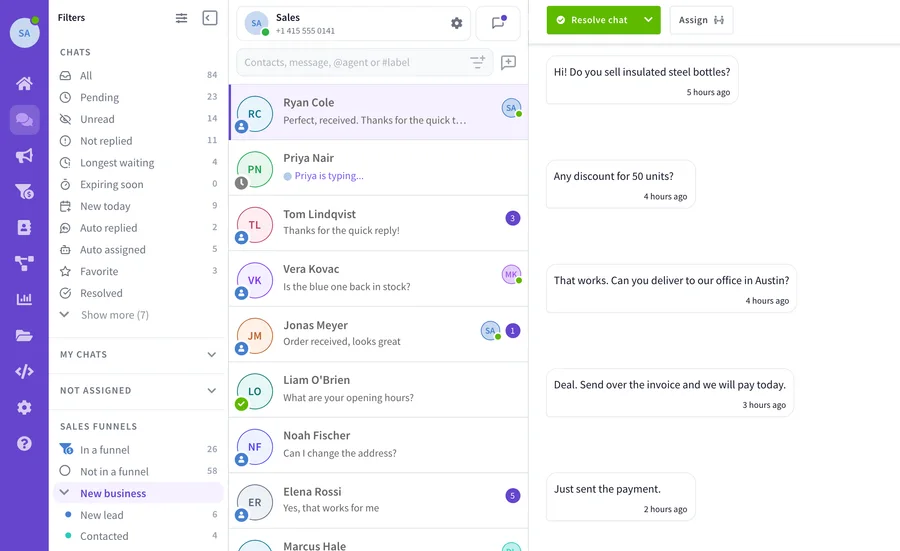Select the New today filter
The image size is (900, 551).
(x=138, y=206)
